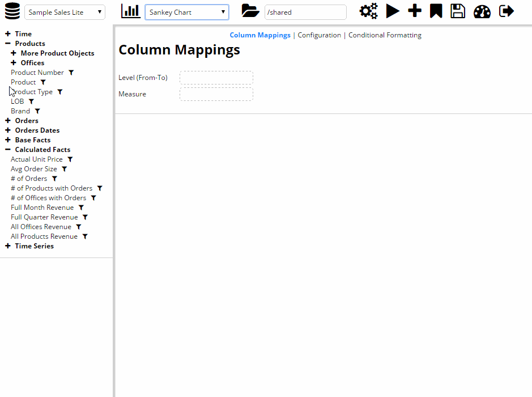Click filter icon beside Actual Unit Price

coord(70,159)
